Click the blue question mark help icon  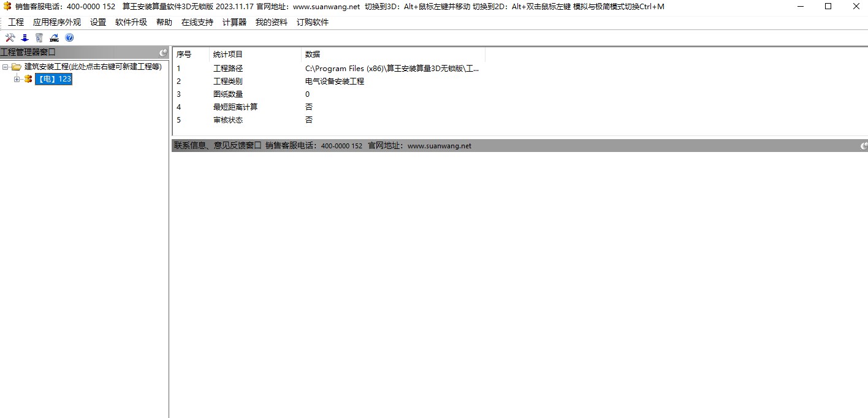pyautogui.click(x=69, y=37)
